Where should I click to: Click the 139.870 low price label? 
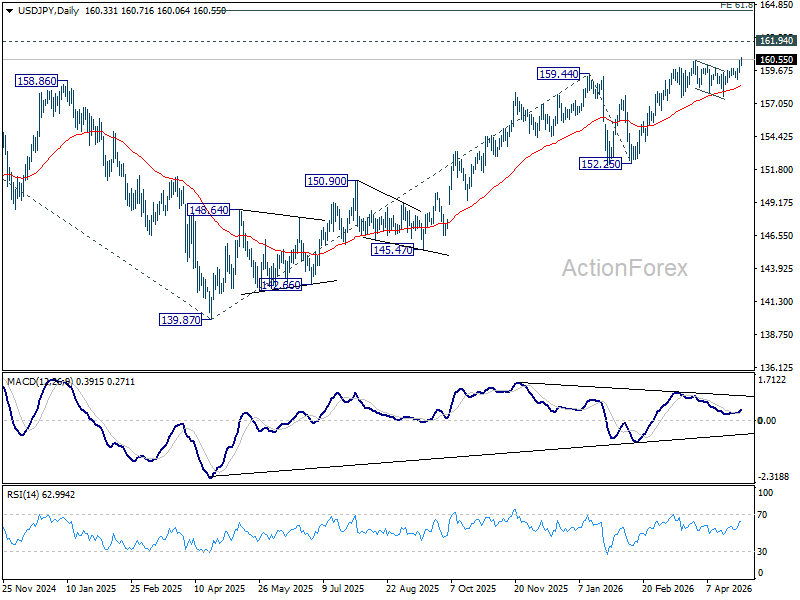[181, 320]
